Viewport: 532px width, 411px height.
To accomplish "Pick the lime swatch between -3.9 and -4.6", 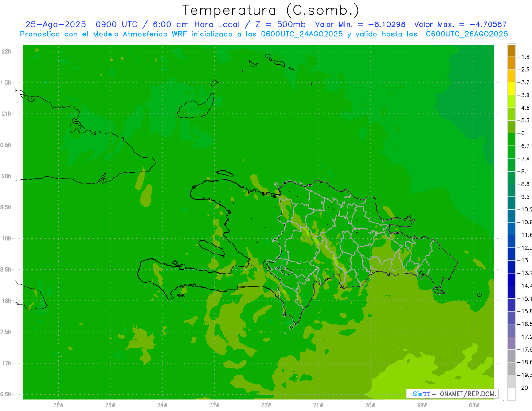I will click(x=511, y=102).
